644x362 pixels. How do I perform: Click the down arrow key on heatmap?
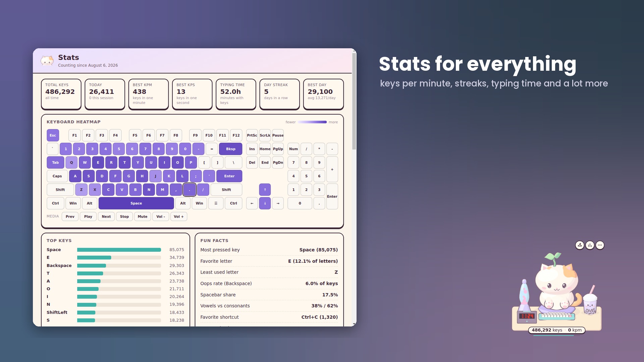coord(265,203)
